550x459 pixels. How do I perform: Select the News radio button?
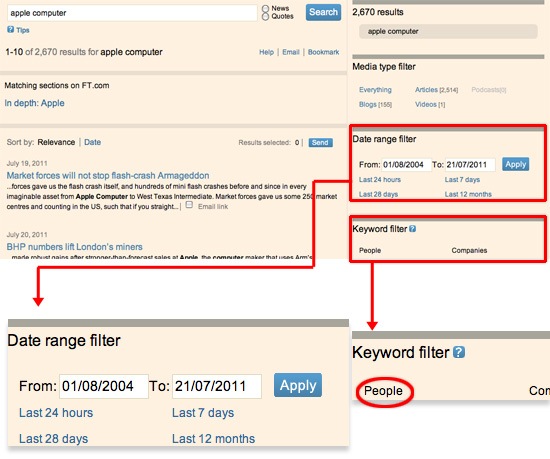(x=266, y=8)
